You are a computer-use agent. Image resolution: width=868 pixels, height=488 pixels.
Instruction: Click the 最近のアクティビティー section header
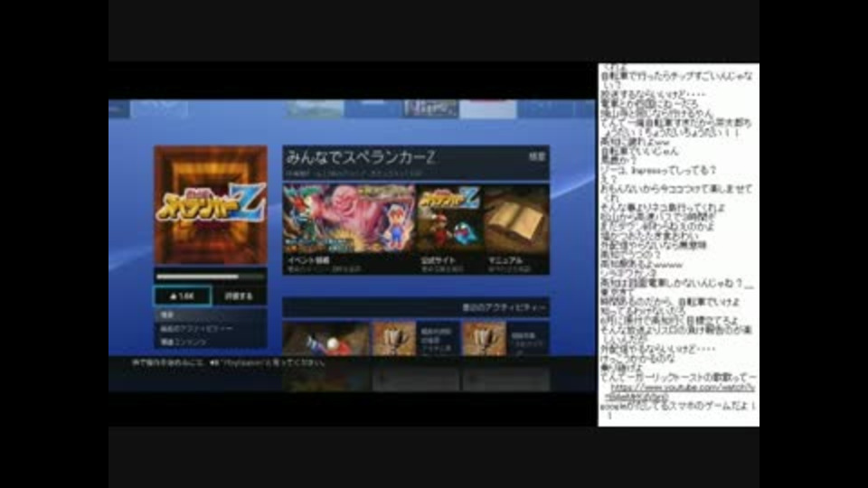click(x=416, y=307)
